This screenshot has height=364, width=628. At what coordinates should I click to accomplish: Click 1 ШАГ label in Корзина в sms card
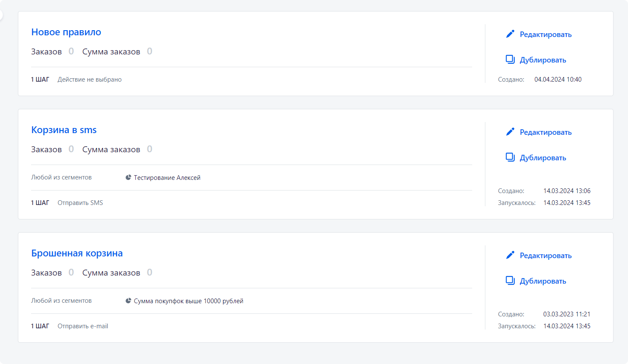tap(40, 203)
